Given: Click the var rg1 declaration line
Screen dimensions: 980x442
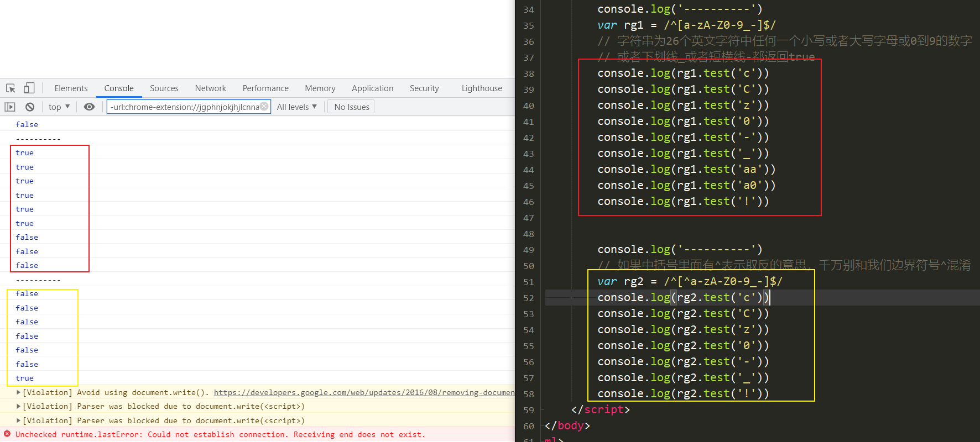Looking at the screenshot, I should [x=686, y=25].
